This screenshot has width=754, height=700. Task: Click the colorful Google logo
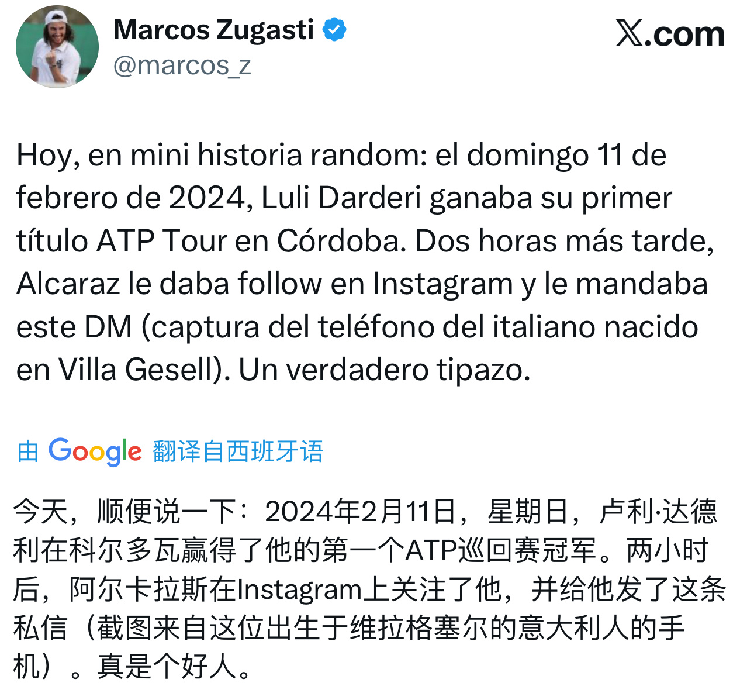point(95,451)
